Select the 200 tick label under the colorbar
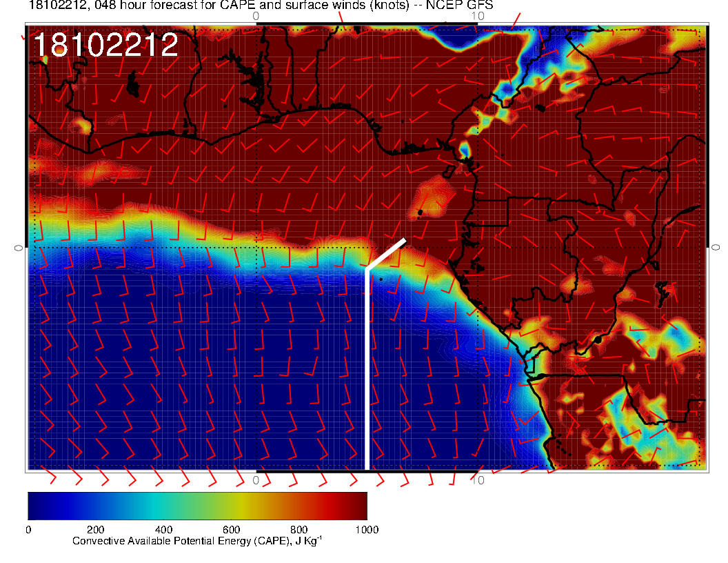The image size is (728, 563). (95, 530)
